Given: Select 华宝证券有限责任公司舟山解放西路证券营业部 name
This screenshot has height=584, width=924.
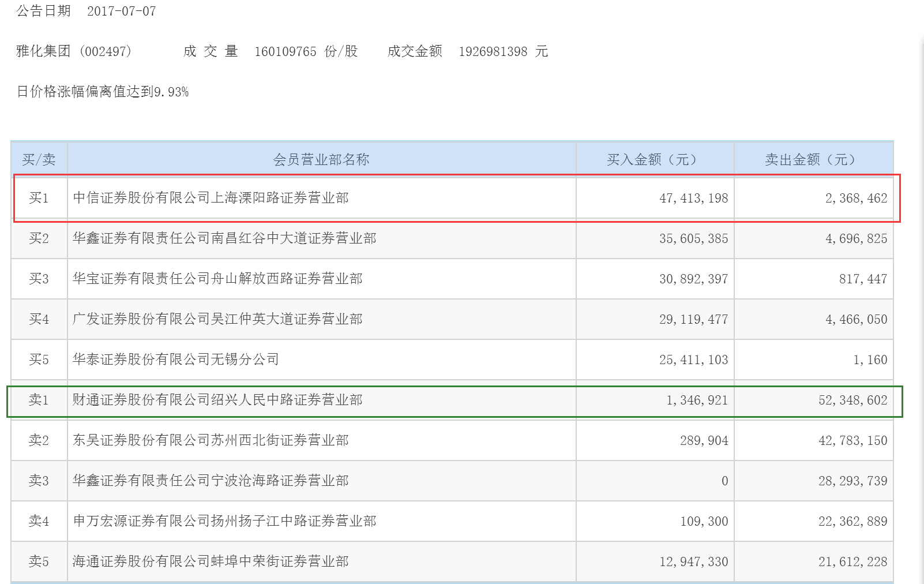Looking at the screenshot, I should tap(217, 279).
